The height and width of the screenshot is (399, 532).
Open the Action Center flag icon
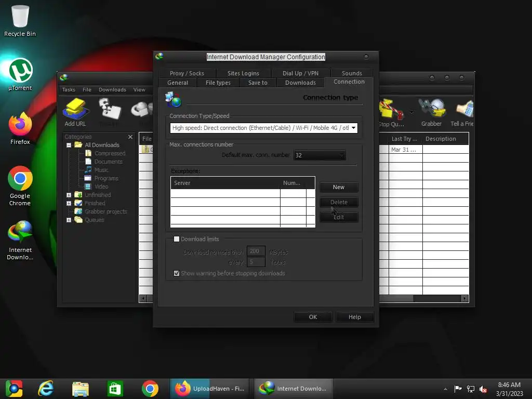point(458,389)
